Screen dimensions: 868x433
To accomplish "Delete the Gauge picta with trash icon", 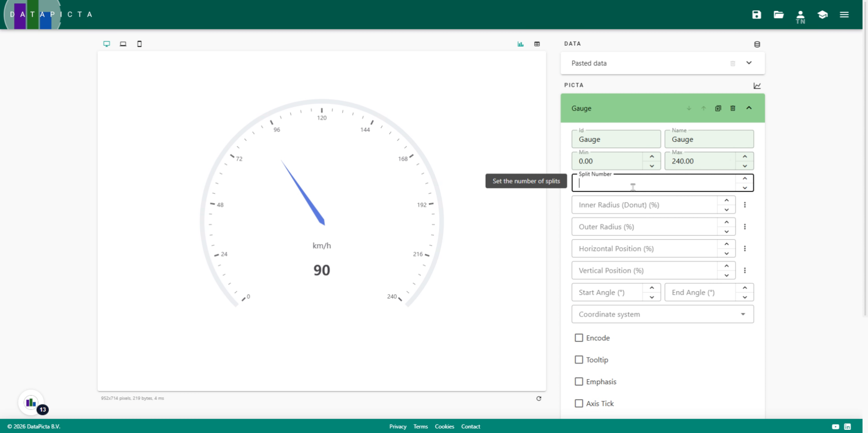I will click(x=733, y=108).
